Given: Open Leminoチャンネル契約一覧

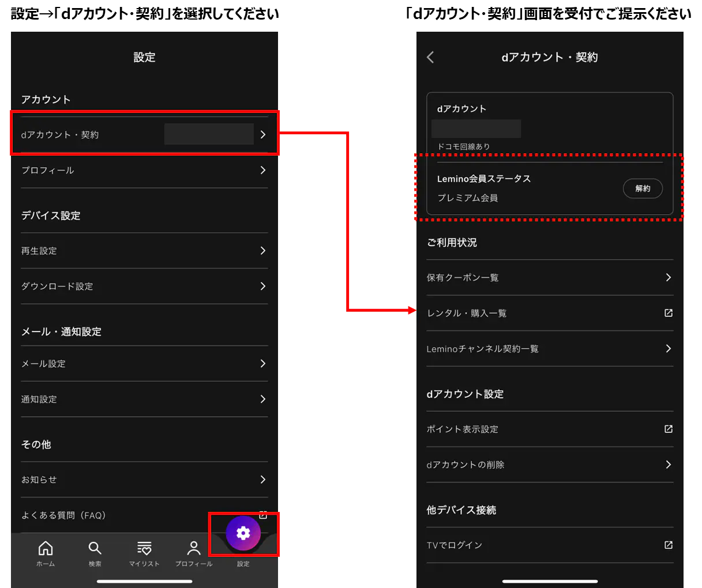Looking at the screenshot, I should point(550,349).
